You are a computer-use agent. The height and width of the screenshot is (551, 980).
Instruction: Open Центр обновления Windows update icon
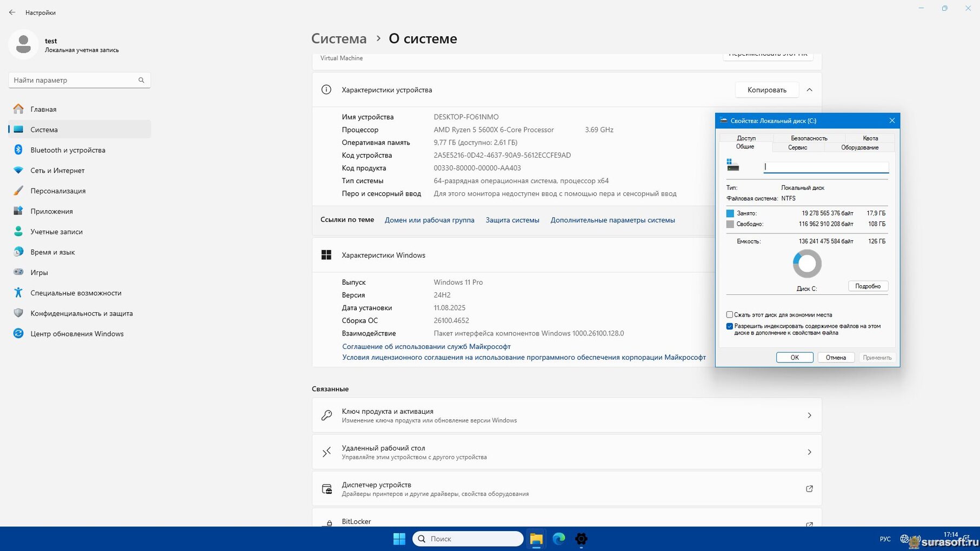(x=18, y=334)
